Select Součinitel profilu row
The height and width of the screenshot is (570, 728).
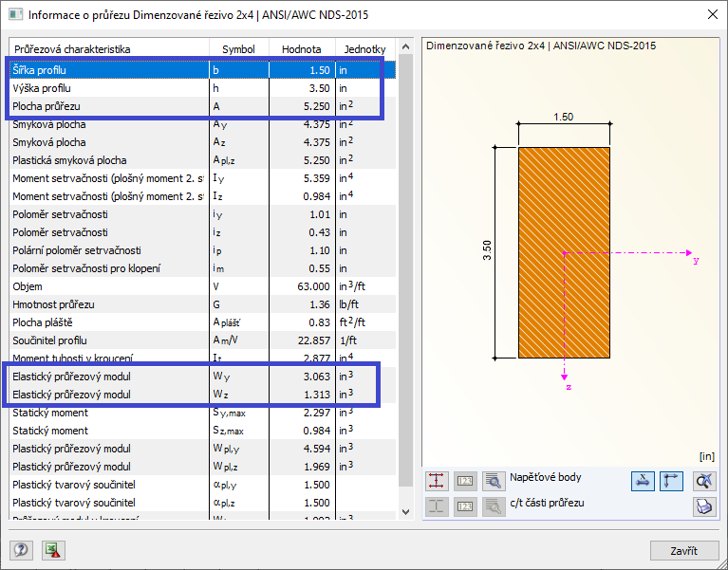pyautogui.click(x=202, y=340)
